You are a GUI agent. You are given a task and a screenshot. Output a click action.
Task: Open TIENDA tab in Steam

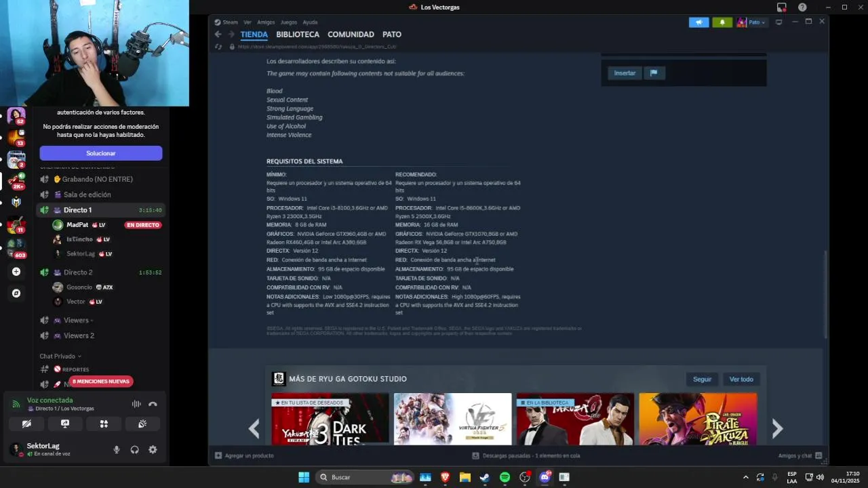click(x=254, y=35)
